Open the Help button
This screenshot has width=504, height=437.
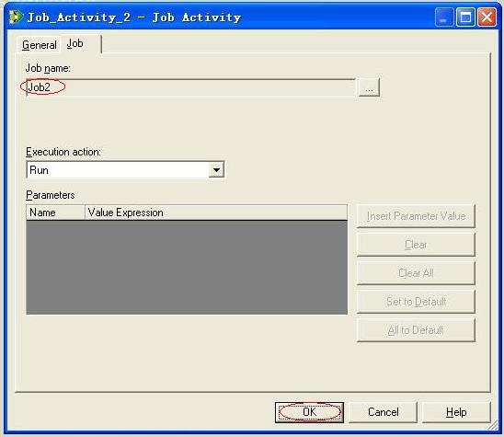456,412
